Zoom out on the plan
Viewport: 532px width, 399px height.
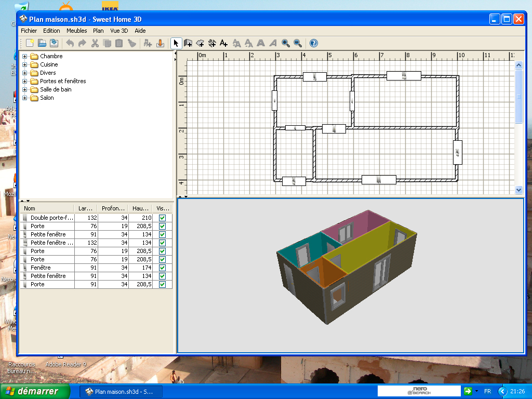point(298,43)
